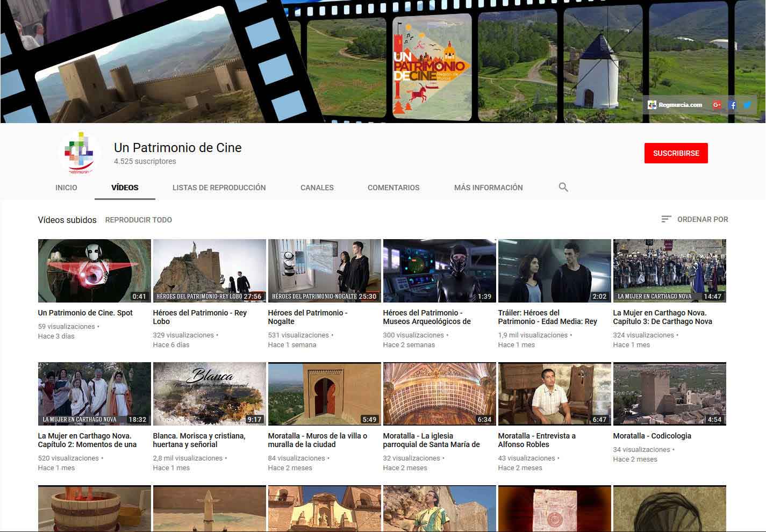Image resolution: width=766 pixels, height=532 pixels.
Task: Switch to Listas de reproducción tab
Action: click(x=219, y=188)
